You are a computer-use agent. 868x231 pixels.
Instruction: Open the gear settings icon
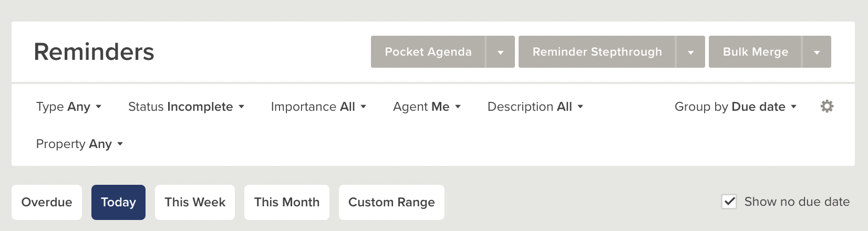pos(827,107)
